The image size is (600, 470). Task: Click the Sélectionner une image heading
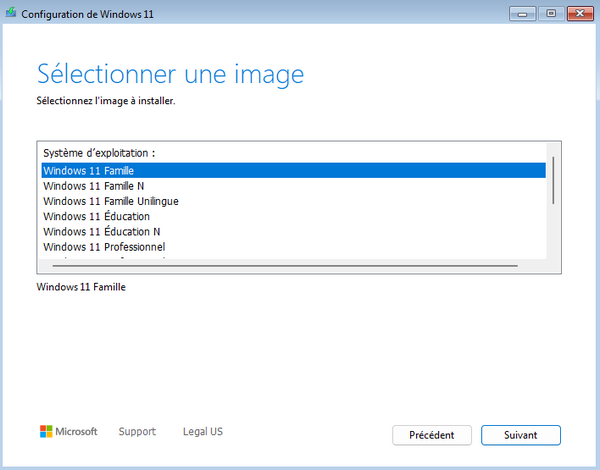coord(170,74)
